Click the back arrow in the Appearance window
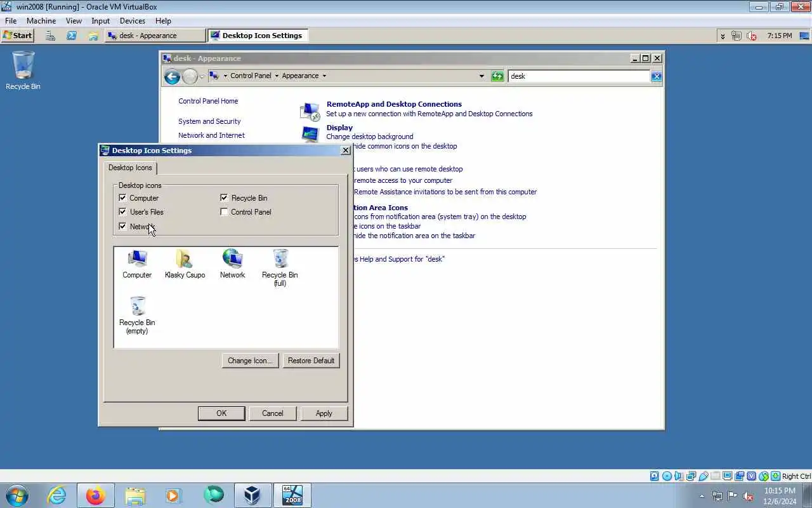The width and height of the screenshot is (812, 508). (x=172, y=77)
